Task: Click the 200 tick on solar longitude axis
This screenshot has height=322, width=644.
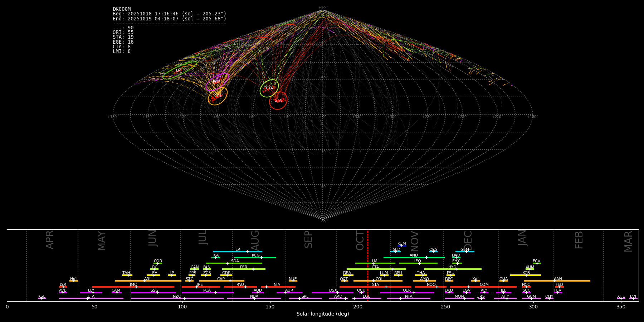Action: 358,307
